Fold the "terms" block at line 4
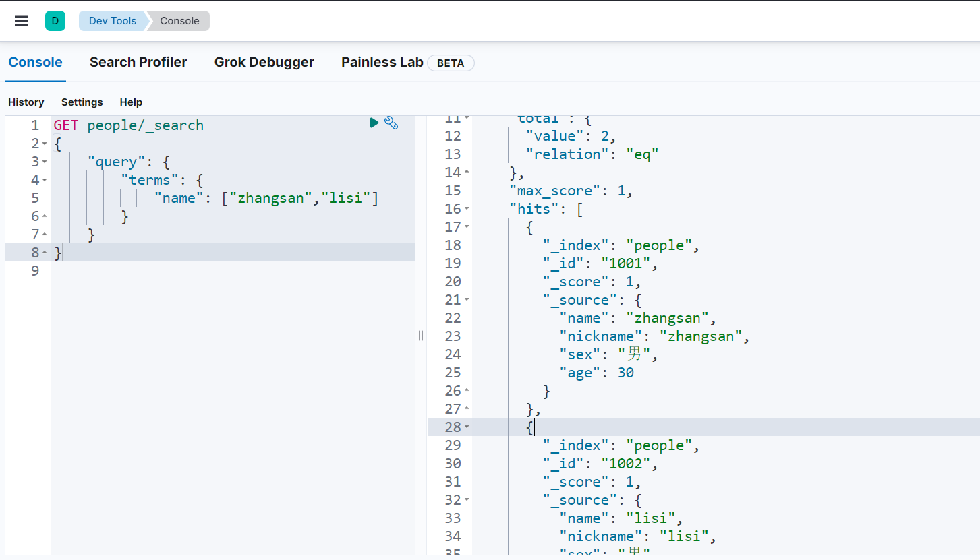The image size is (980, 560). [45, 181]
